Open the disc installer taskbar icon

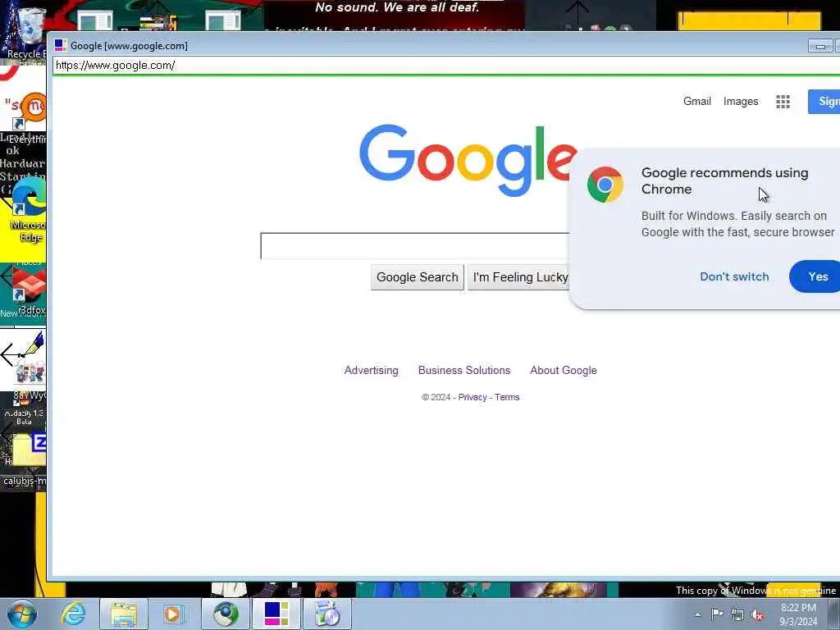pyautogui.click(x=326, y=614)
